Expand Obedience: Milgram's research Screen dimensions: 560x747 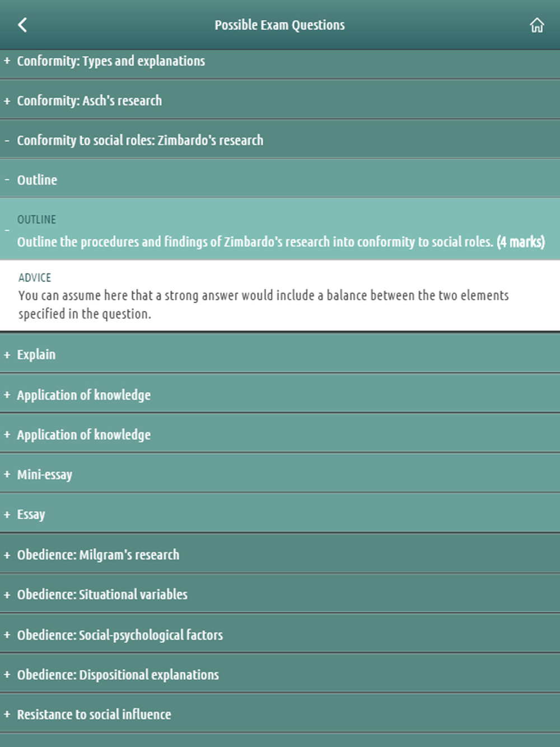(x=280, y=555)
